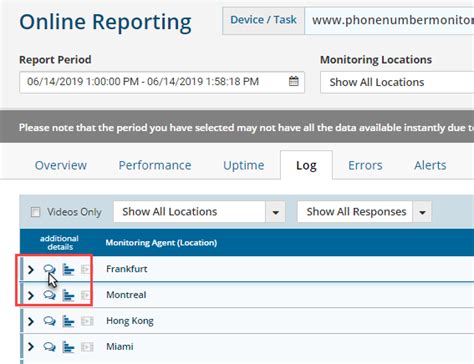Enable the Videos Only checkbox

35,212
